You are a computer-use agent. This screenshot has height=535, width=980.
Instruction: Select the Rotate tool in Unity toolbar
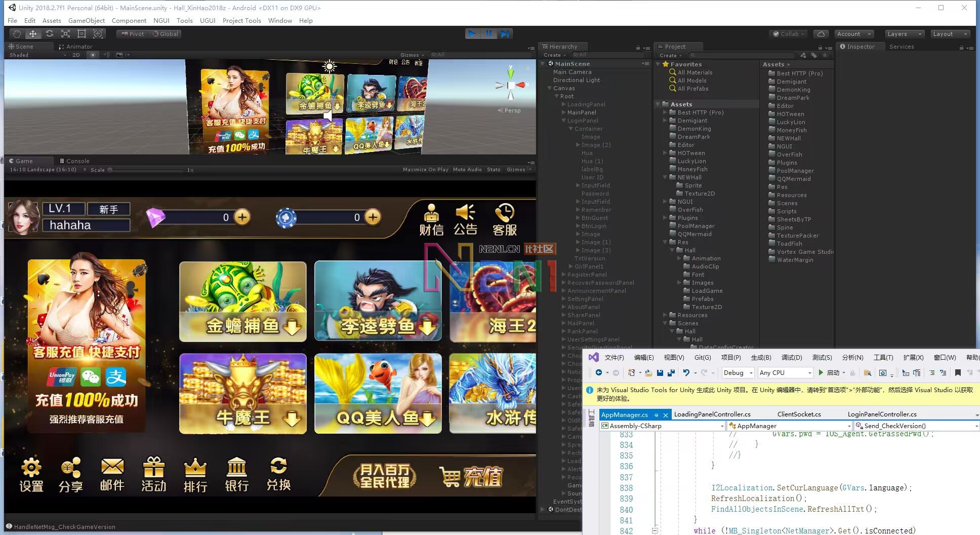coord(49,34)
